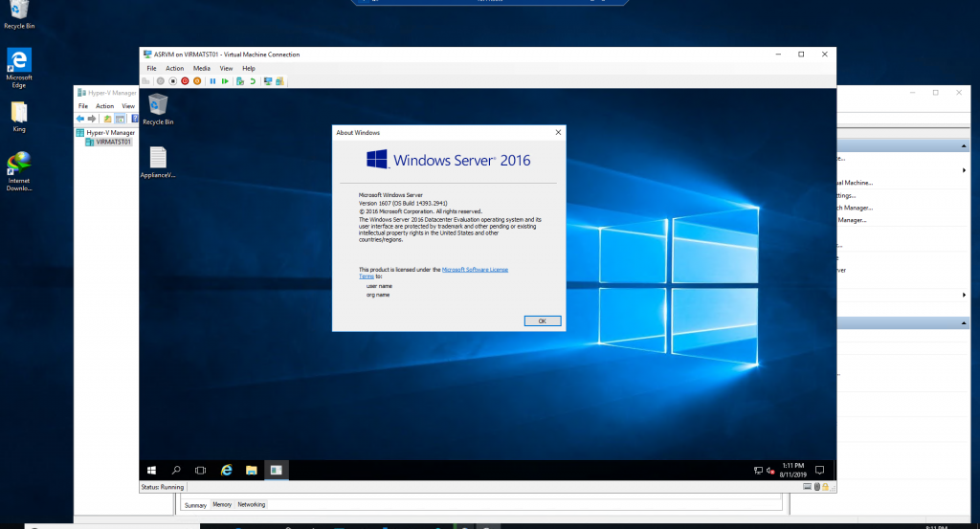Select the VIRMATST01 server in the tree
Image resolution: width=980 pixels, height=529 pixels.
click(109, 142)
